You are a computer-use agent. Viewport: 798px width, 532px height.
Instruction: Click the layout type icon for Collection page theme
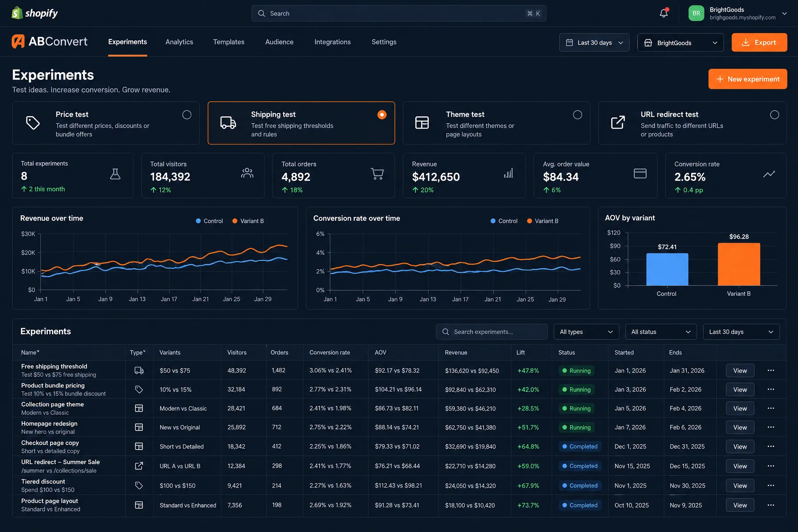click(139, 408)
